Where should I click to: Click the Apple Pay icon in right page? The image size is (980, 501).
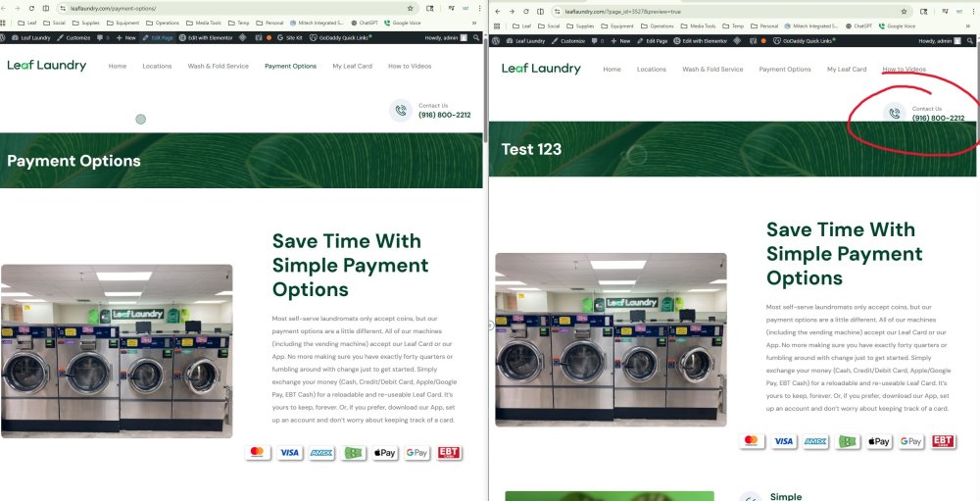point(879,441)
